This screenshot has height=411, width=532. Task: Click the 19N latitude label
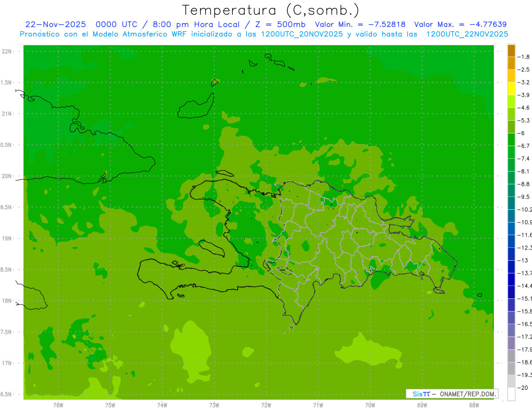pos(7,239)
